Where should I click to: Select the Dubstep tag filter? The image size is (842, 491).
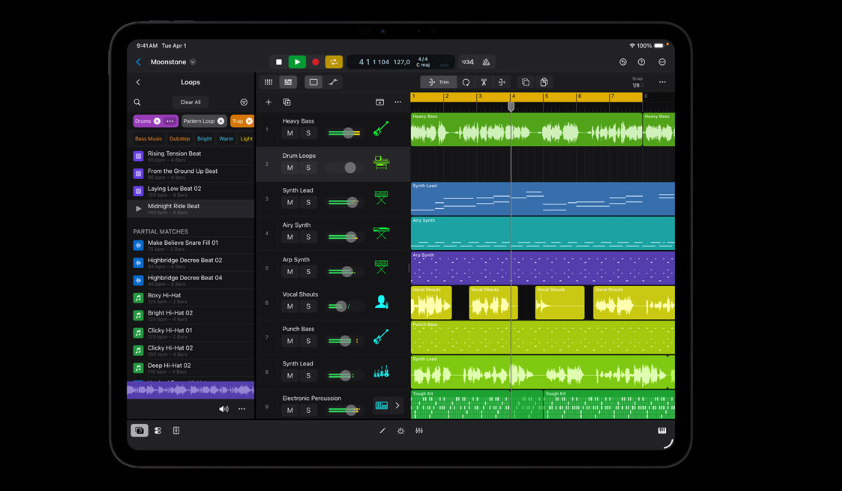(180, 139)
